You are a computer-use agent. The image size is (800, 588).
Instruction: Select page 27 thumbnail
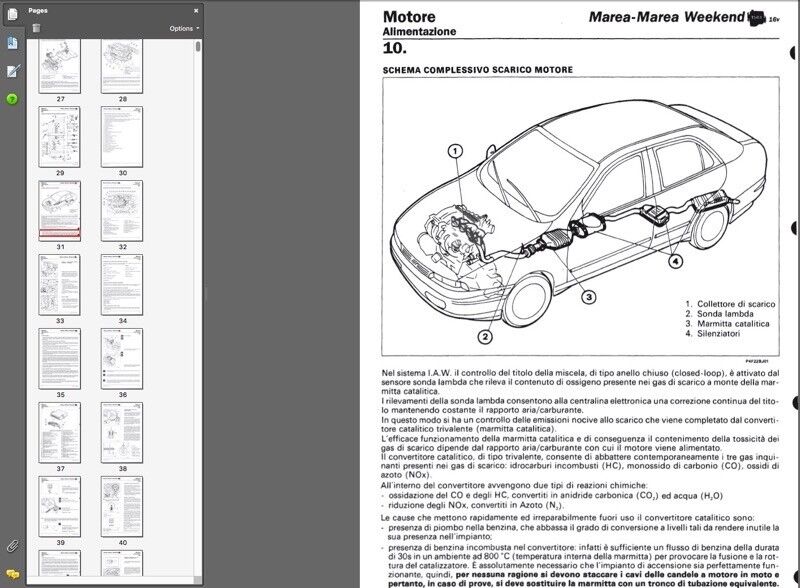[60, 66]
